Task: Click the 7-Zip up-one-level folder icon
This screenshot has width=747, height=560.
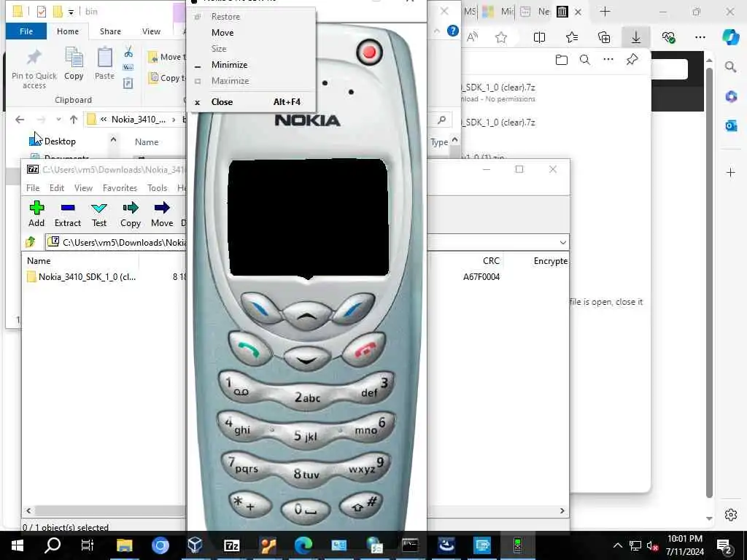Action: click(31, 242)
